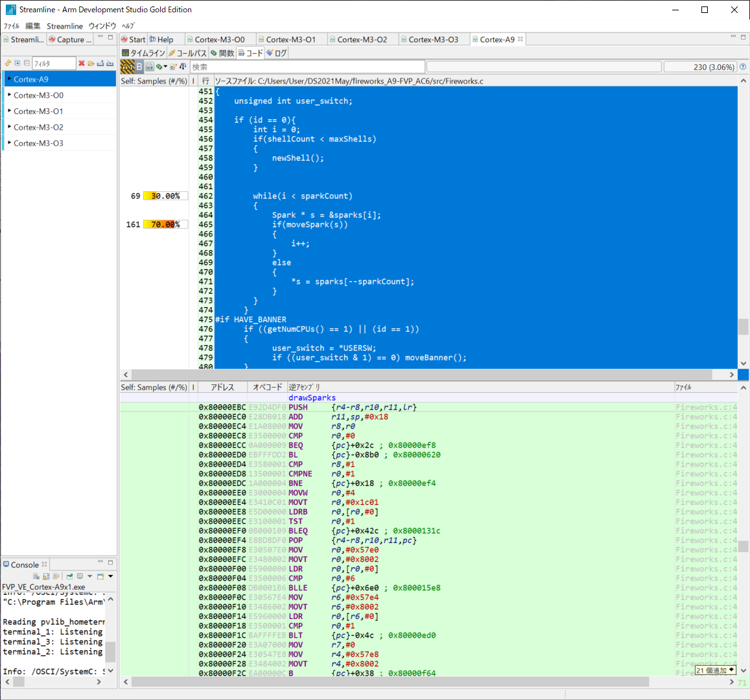This screenshot has height=700, width=750.
Task: Expand the Cortex-M3-O1 capture tree item
Action: [x=9, y=111]
